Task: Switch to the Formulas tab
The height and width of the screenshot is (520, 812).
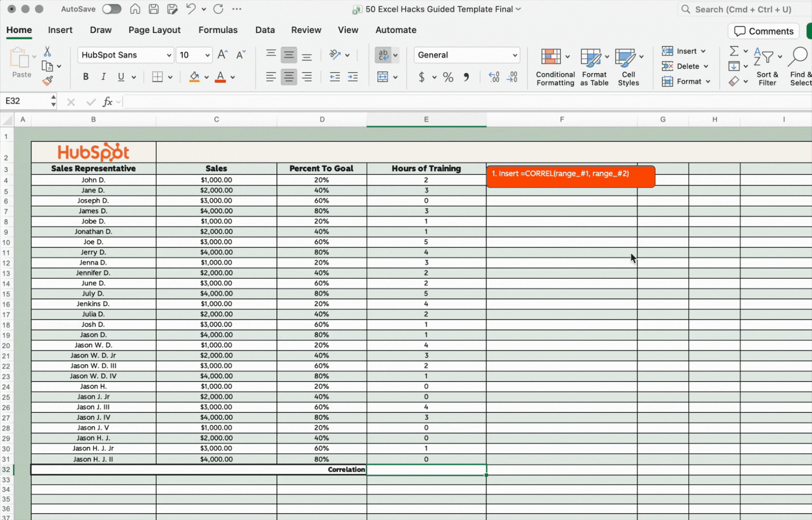Action: (218, 30)
